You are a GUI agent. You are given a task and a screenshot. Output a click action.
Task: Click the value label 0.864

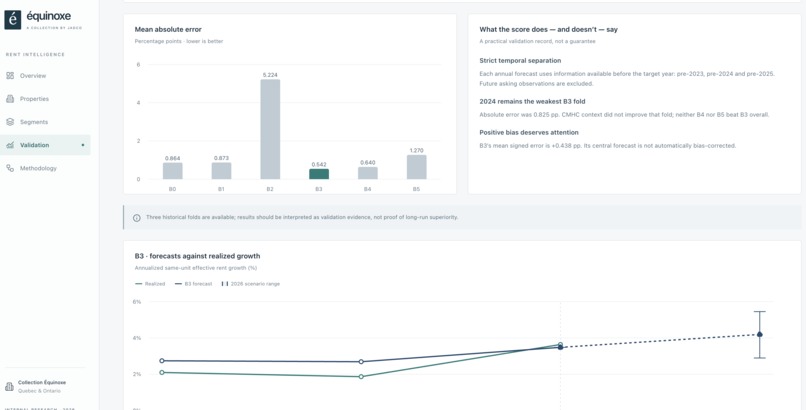click(172, 158)
